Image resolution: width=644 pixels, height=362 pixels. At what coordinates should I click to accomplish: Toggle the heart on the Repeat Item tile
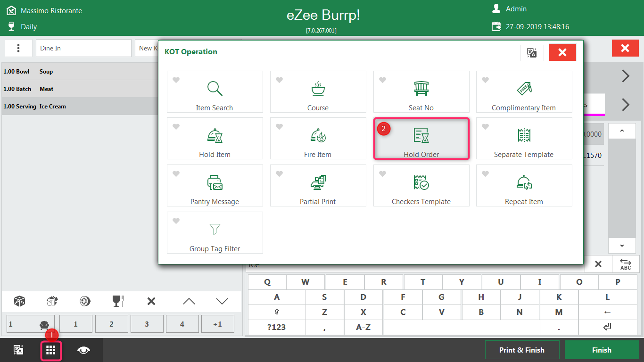tap(485, 174)
